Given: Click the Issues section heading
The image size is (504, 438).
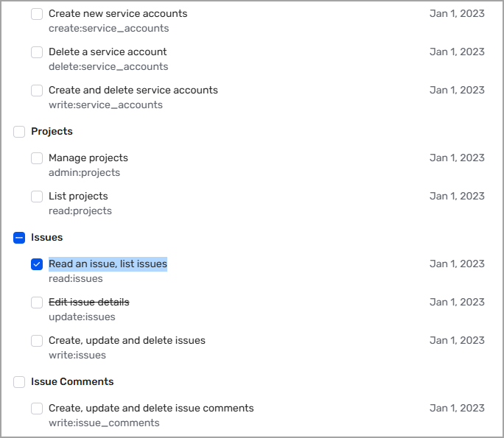Looking at the screenshot, I should pyautogui.click(x=46, y=237).
